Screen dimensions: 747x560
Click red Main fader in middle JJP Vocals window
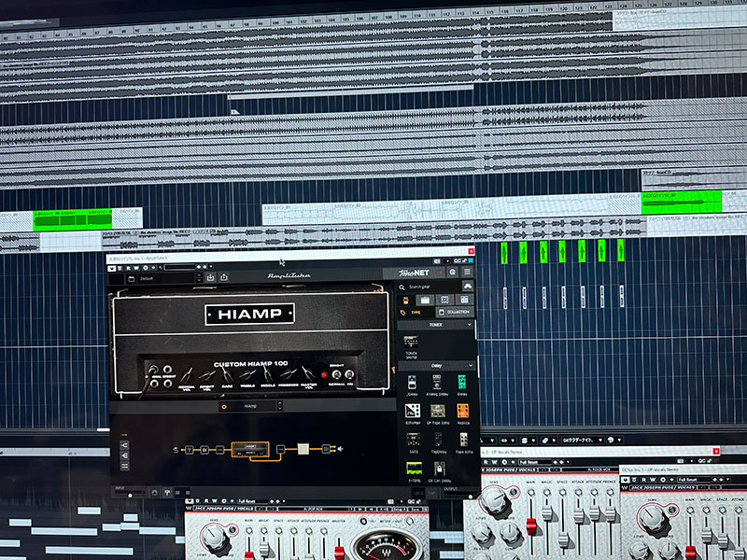pos(531,525)
